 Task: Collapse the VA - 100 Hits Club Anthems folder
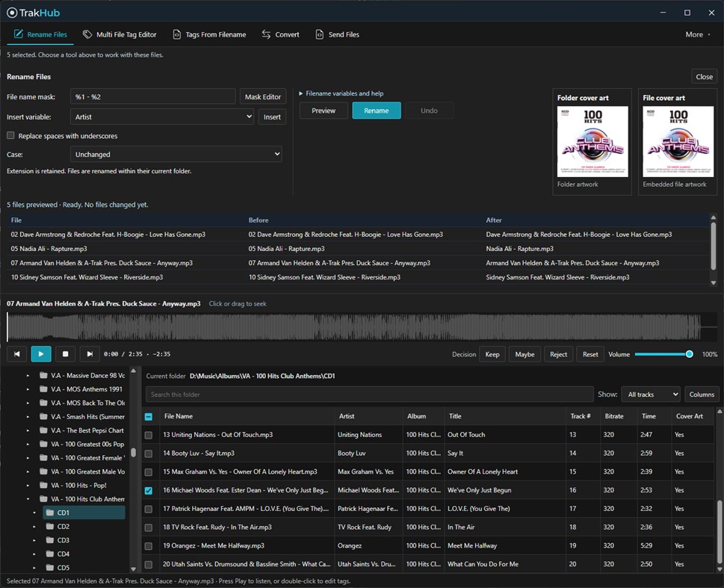coord(28,499)
